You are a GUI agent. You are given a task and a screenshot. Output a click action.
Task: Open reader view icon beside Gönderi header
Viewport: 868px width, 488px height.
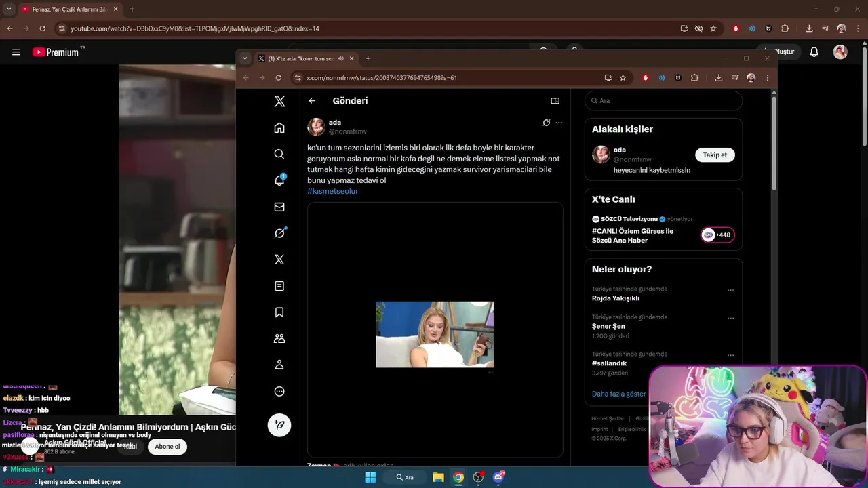point(555,101)
